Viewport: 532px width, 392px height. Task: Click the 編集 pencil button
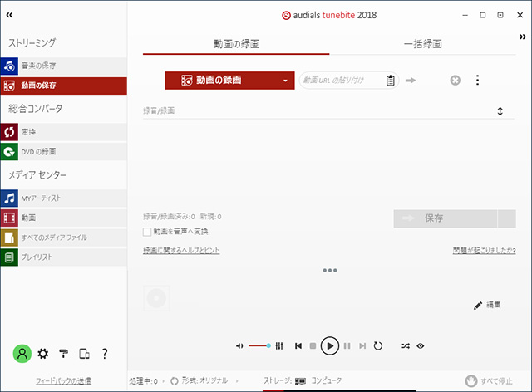[487, 305]
